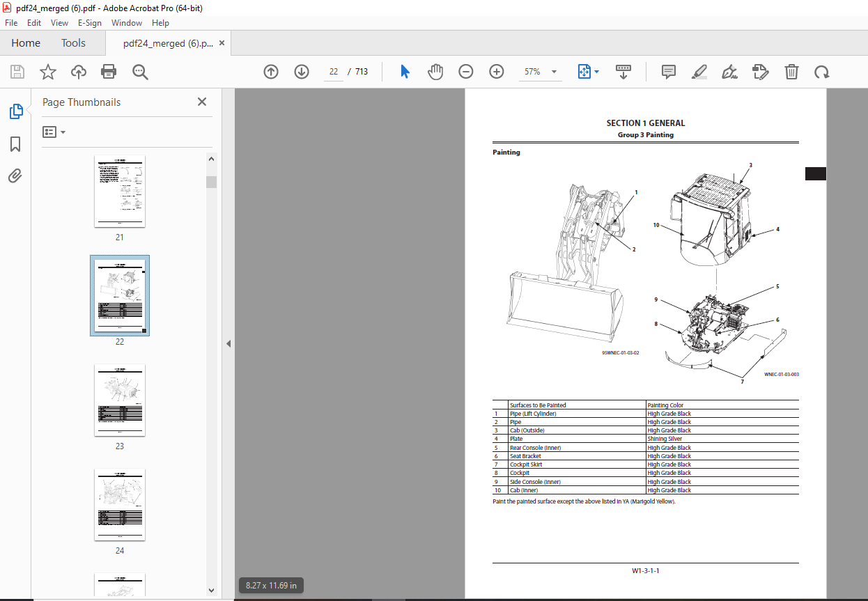Open the fit page options tool

click(x=584, y=72)
